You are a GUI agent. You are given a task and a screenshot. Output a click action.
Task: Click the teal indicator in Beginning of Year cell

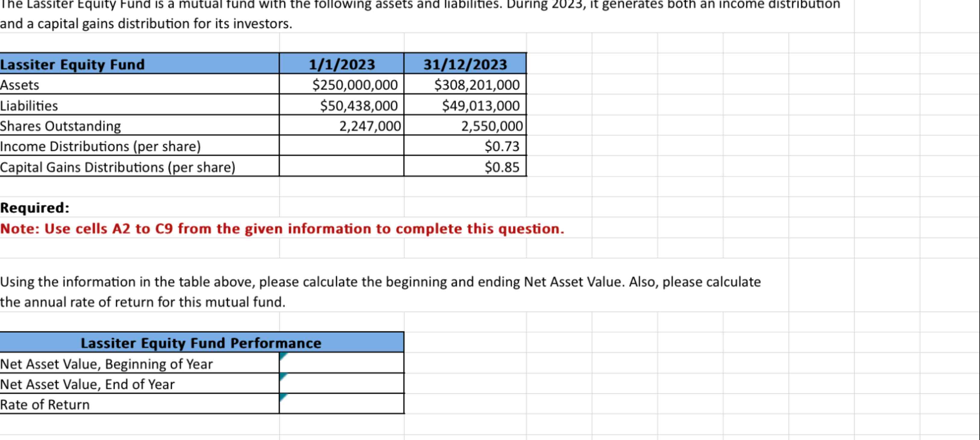tap(283, 356)
